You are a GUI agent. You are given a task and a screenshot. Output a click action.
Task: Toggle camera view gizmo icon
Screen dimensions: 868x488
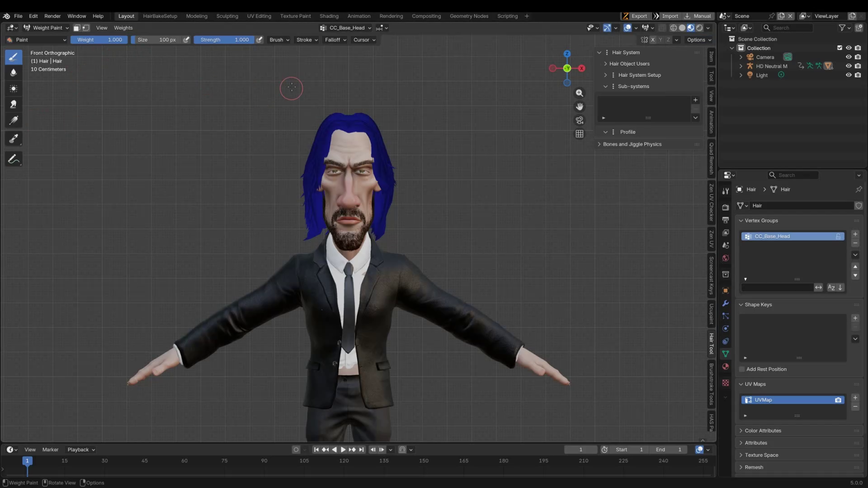[x=579, y=120]
